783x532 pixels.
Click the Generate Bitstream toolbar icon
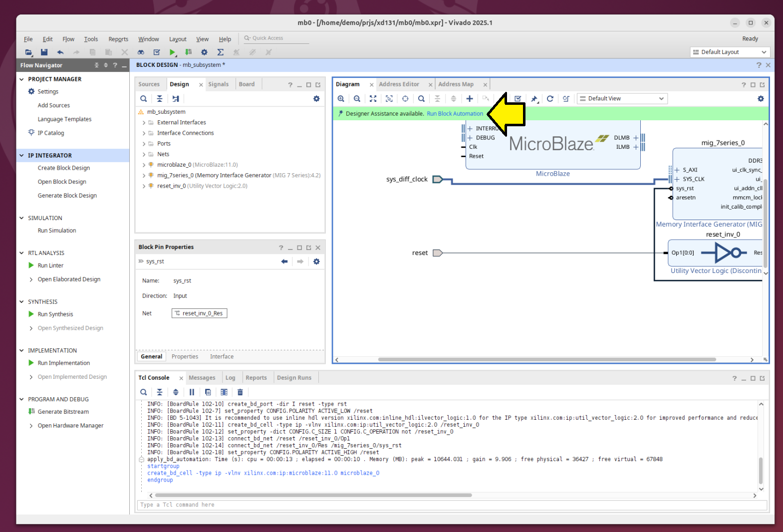[188, 52]
